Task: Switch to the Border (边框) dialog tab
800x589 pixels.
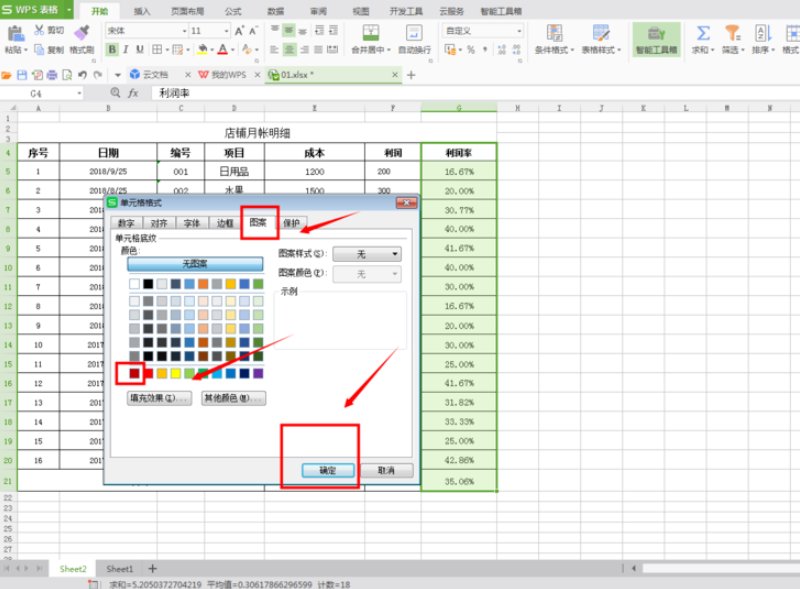Action: (224, 223)
